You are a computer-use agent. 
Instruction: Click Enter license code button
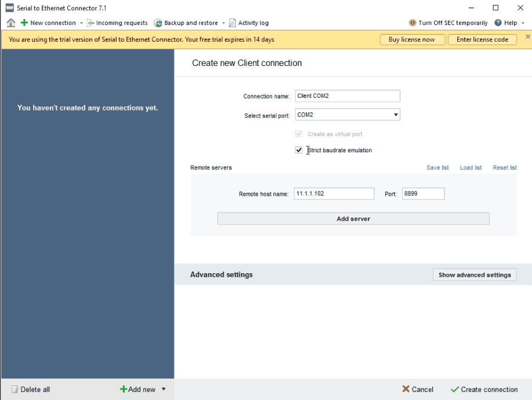[x=482, y=39]
